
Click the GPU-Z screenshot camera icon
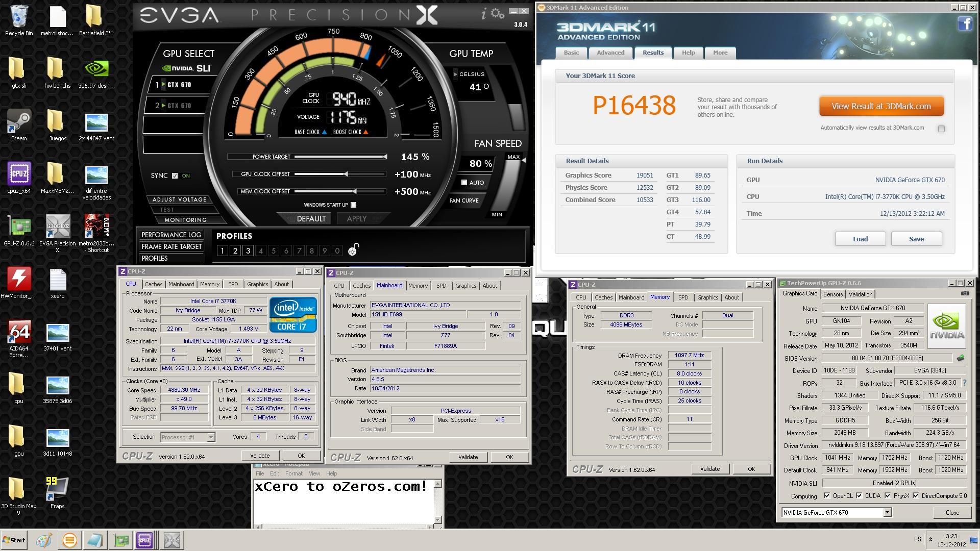(965, 293)
